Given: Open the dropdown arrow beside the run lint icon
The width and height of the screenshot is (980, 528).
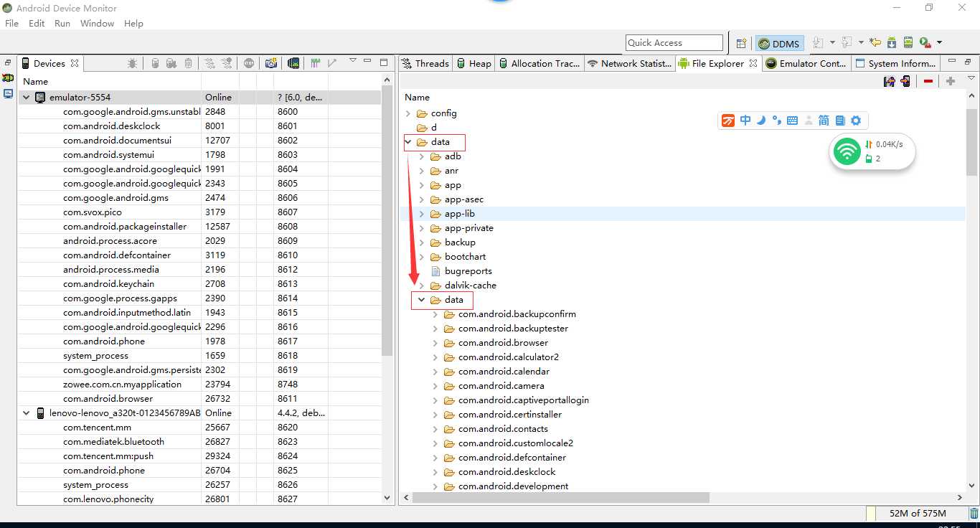Looking at the screenshot, I should coord(939,42).
